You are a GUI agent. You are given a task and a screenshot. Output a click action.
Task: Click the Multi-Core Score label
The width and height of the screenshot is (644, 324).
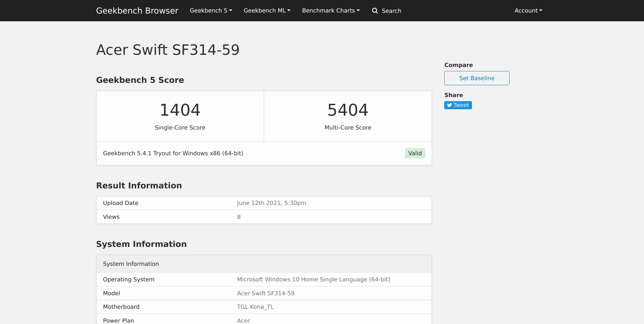pos(348,128)
